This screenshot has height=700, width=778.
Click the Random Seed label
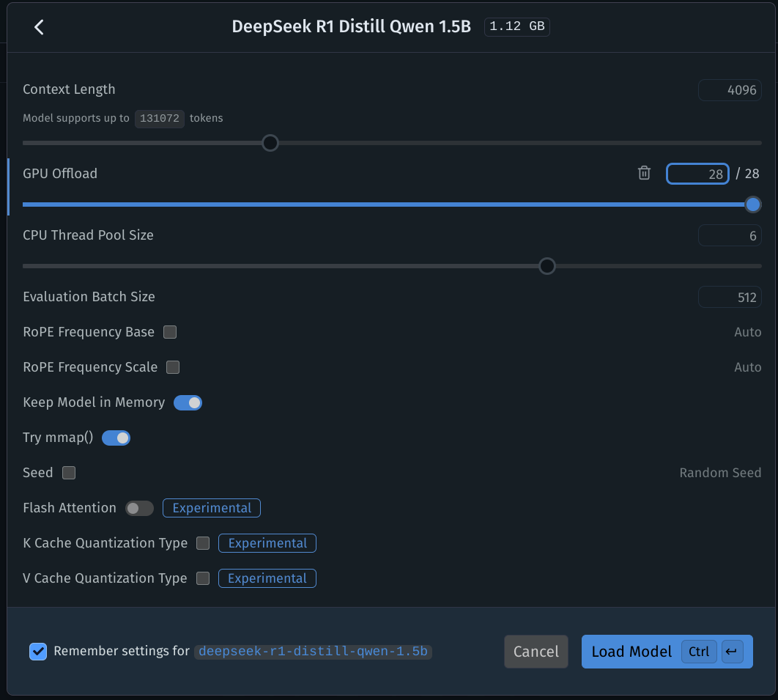pyautogui.click(x=720, y=473)
